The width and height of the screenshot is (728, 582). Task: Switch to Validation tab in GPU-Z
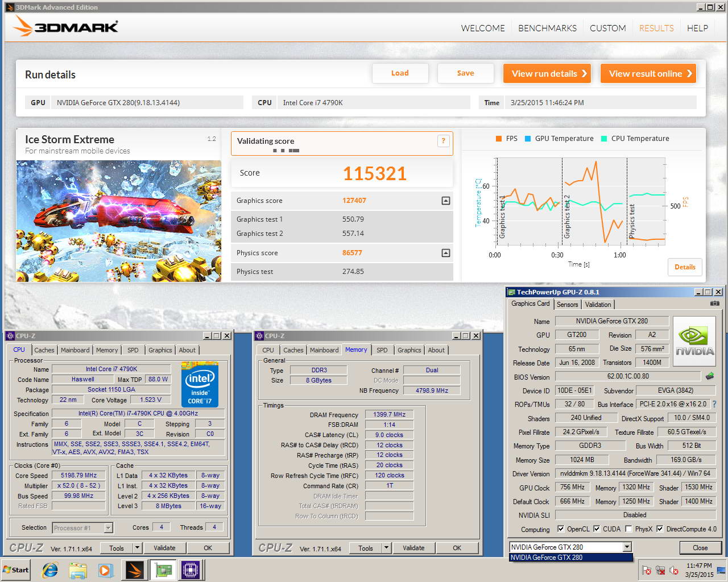tap(598, 305)
